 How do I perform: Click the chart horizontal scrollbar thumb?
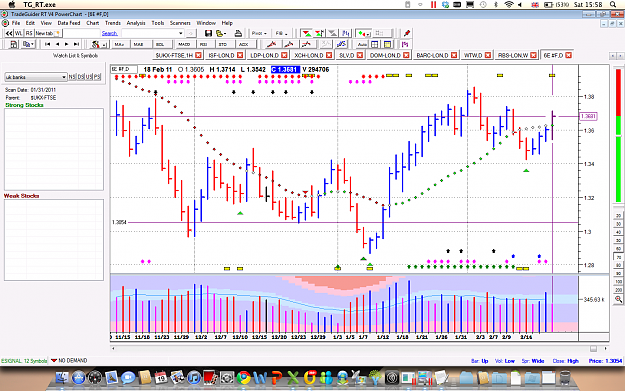593,349
